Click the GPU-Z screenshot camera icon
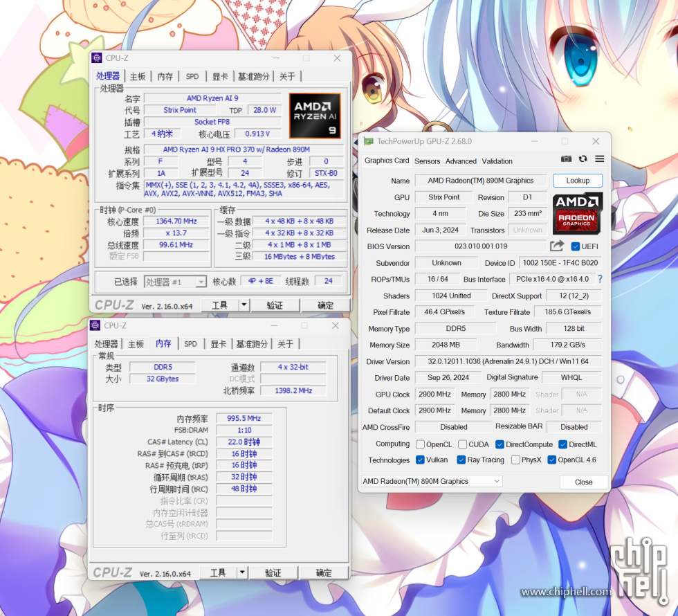 566,158
